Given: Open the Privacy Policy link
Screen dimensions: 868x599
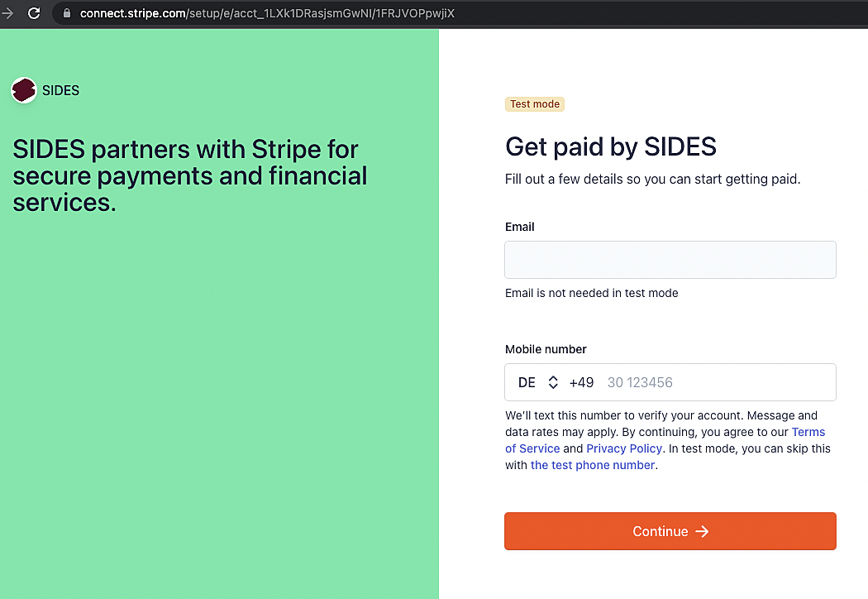Looking at the screenshot, I should coord(624,448).
